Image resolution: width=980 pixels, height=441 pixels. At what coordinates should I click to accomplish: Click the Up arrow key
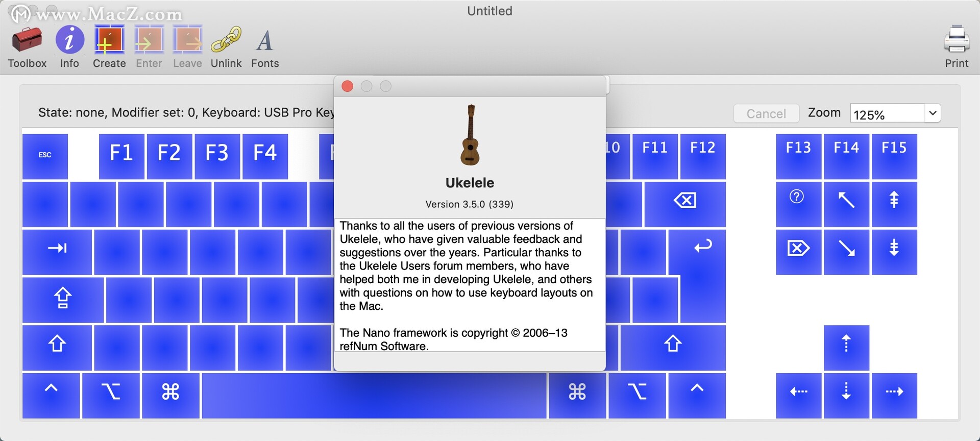pos(847,348)
